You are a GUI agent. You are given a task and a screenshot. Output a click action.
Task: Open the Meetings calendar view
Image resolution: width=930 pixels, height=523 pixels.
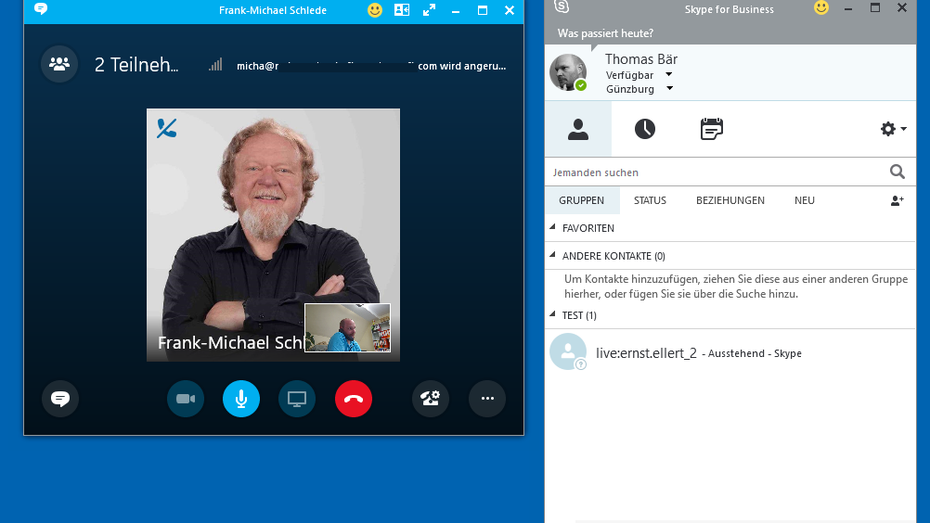point(711,130)
